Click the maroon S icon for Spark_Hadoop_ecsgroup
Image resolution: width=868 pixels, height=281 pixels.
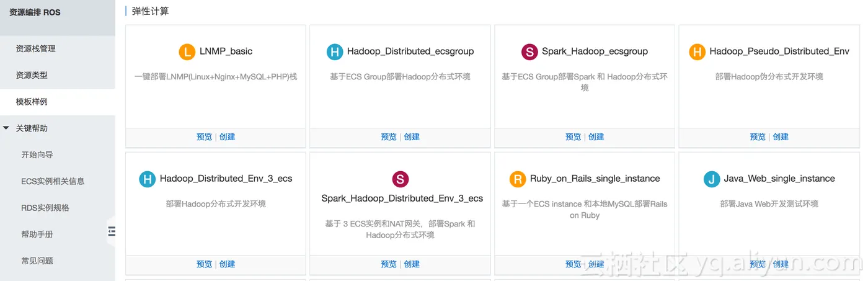(529, 52)
